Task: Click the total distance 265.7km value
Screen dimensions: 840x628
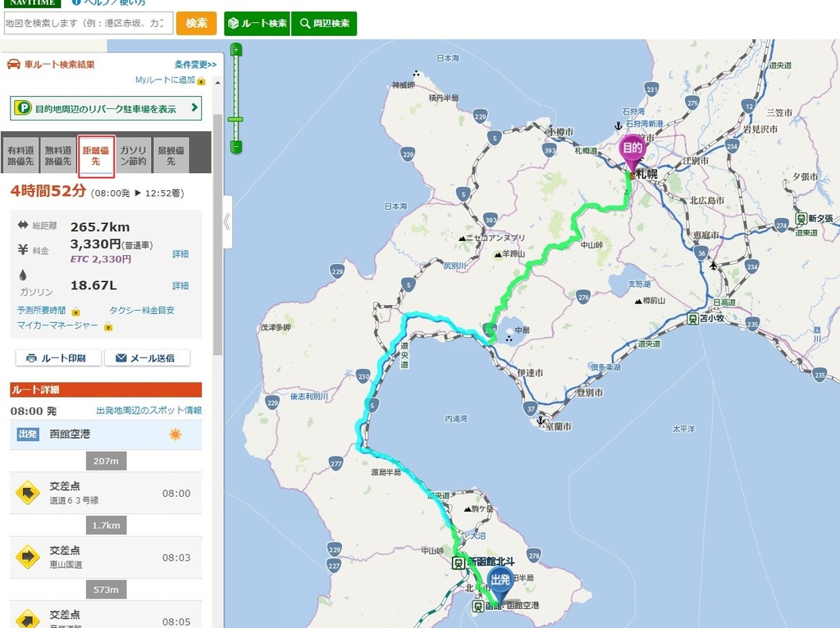Action: (100, 227)
